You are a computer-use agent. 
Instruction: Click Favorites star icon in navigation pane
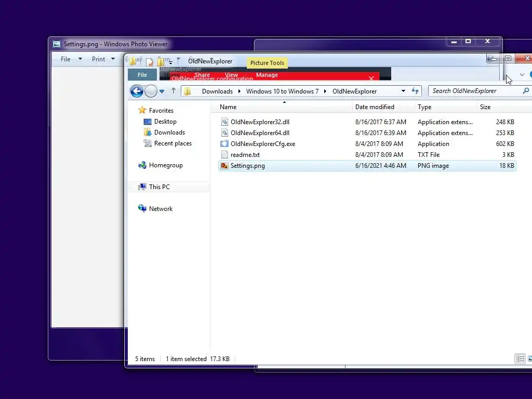(x=142, y=110)
